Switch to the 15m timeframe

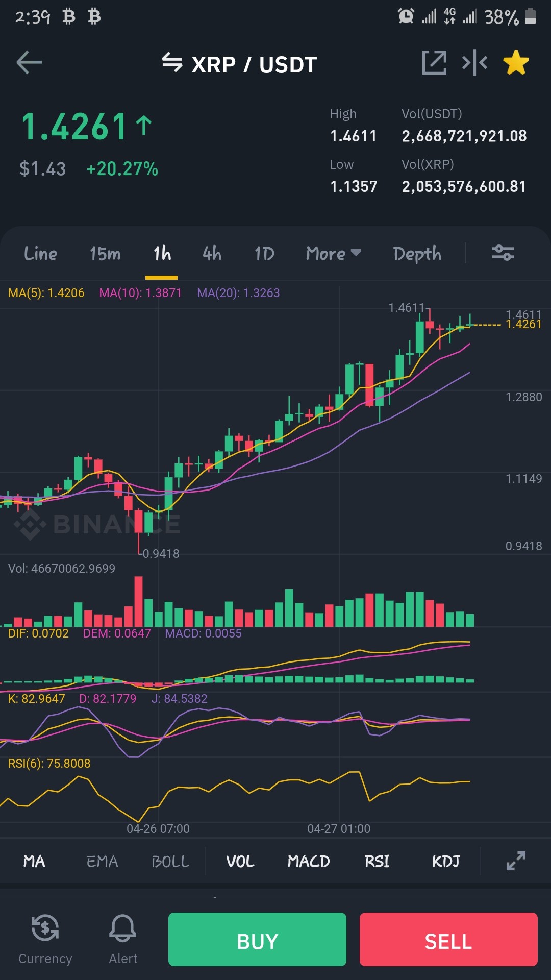[105, 253]
